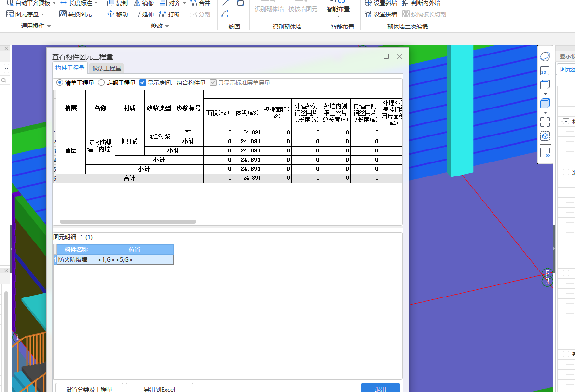Click the horizontal scrollbar of quantity table
575x392 pixels.
(128, 222)
